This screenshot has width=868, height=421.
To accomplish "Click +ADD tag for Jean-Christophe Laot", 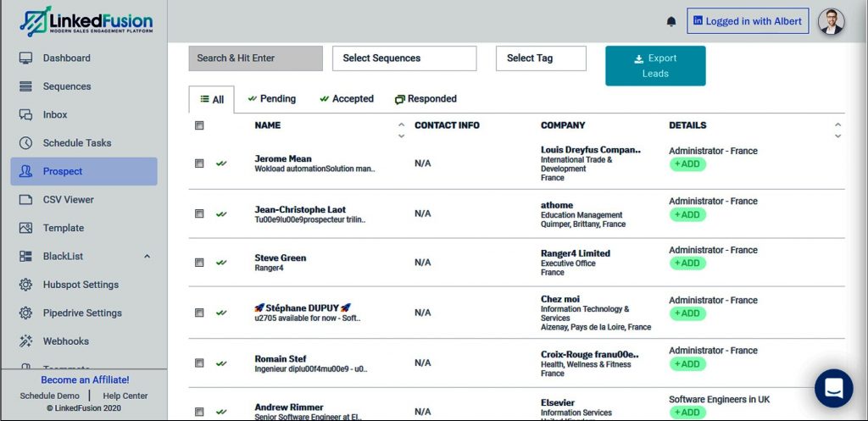I will pyautogui.click(x=687, y=214).
